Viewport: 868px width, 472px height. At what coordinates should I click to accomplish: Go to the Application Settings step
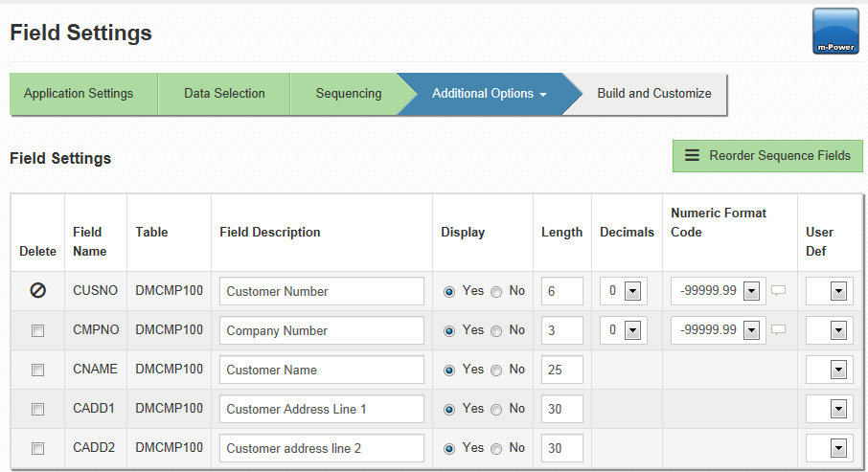(x=79, y=94)
